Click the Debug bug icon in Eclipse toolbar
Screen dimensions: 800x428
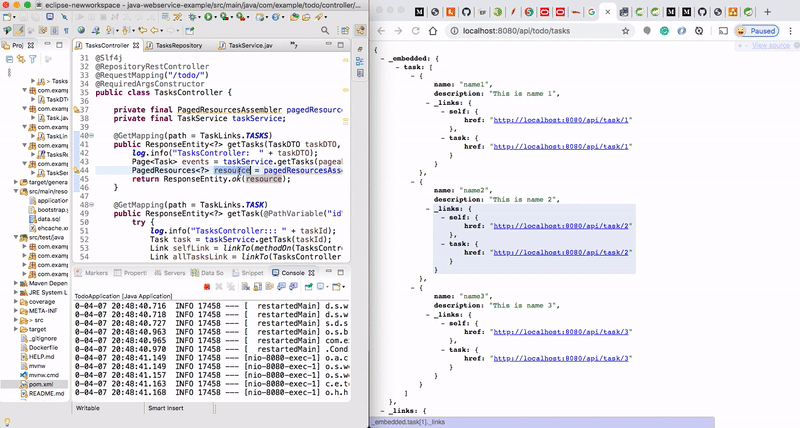tap(192, 17)
